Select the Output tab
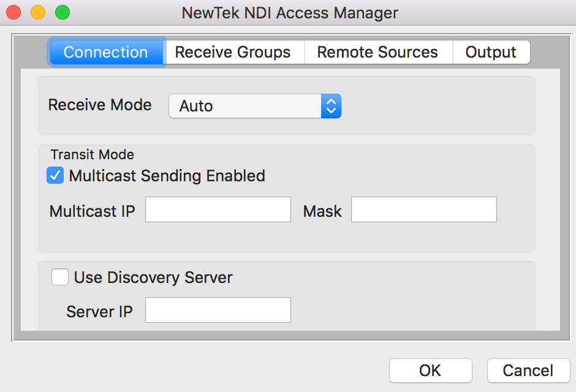 [x=491, y=53]
